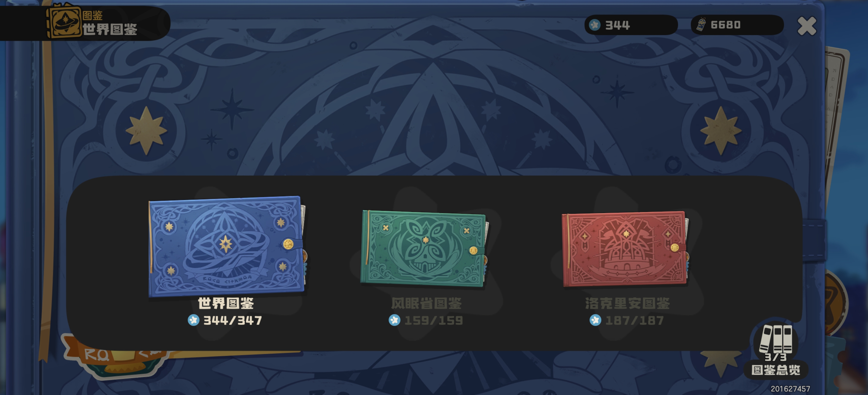The height and width of the screenshot is (395, 868).
Task: Tap the star token icon beside 344
Action: 595,25
